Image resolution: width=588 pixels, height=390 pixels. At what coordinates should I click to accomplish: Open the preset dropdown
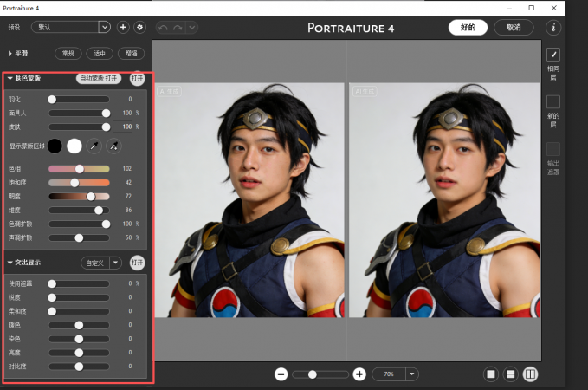pos(105,27)
